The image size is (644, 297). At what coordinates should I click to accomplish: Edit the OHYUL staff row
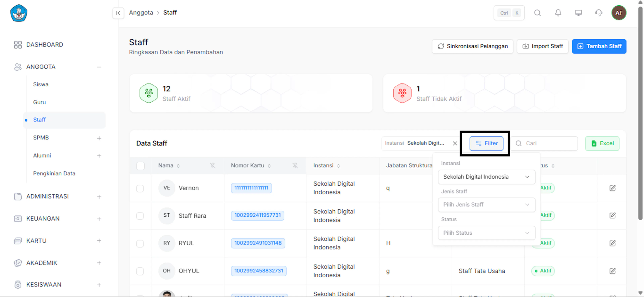[x=612, y=271]
